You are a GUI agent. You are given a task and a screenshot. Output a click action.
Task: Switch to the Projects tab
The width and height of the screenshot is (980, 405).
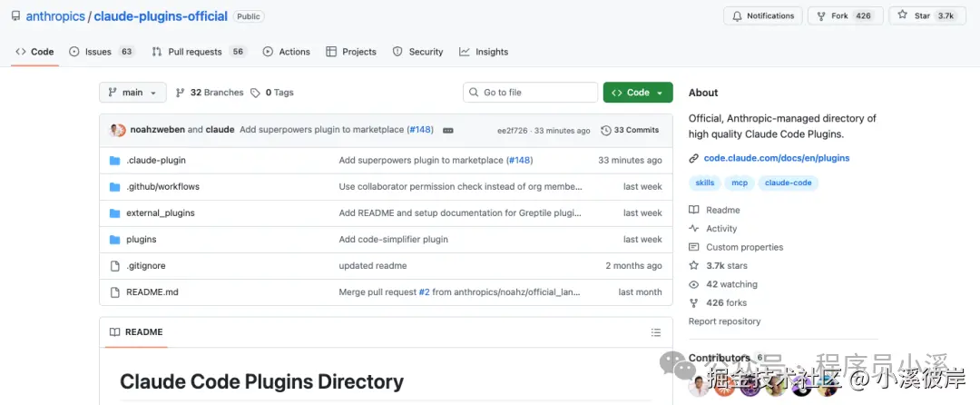[x=351, y=52]
